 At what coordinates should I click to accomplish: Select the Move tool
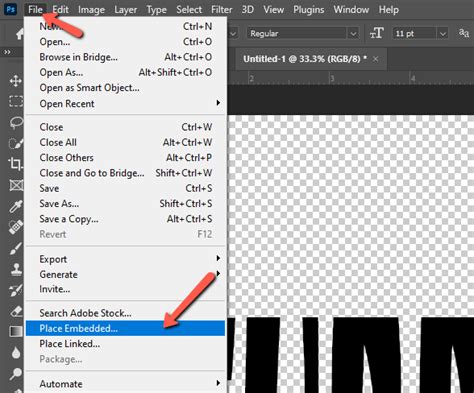tap(16, 81)
